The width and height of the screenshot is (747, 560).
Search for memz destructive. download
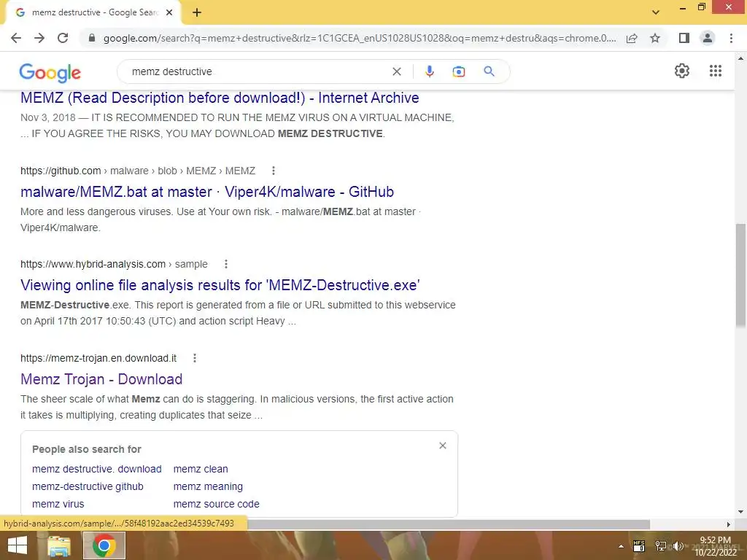pyautogui.click(x=97, y=469)
